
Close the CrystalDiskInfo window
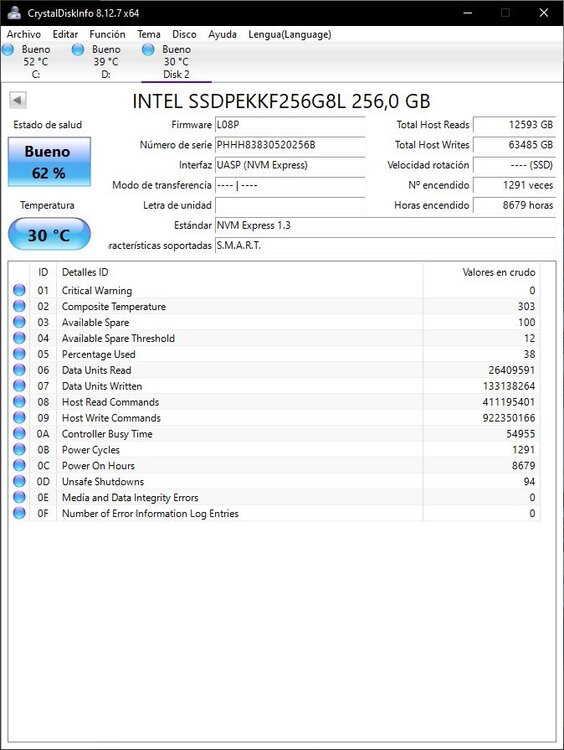(x=543, y=13)
